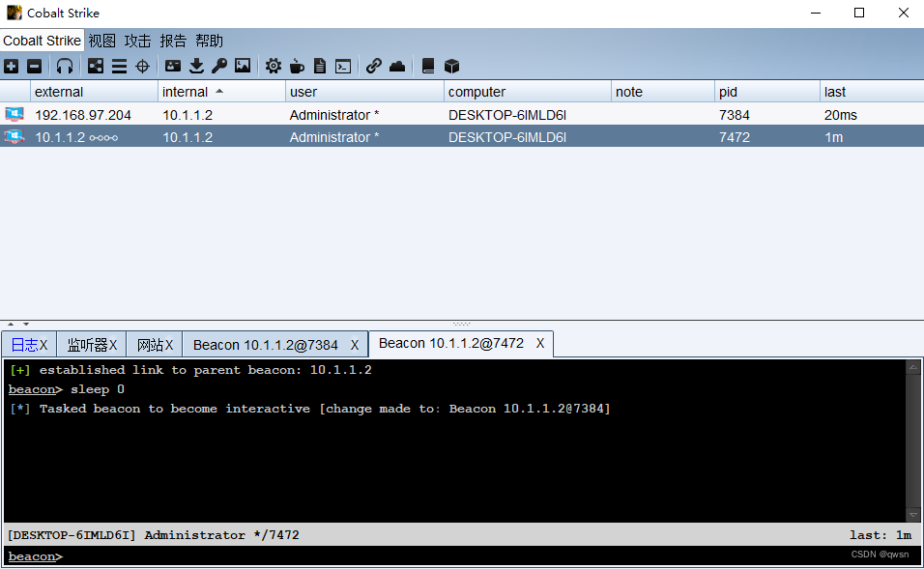924x569 pixels.
Task: Open the credentials ID card icon
Action: pyautogui.click(x=173, y=66)
